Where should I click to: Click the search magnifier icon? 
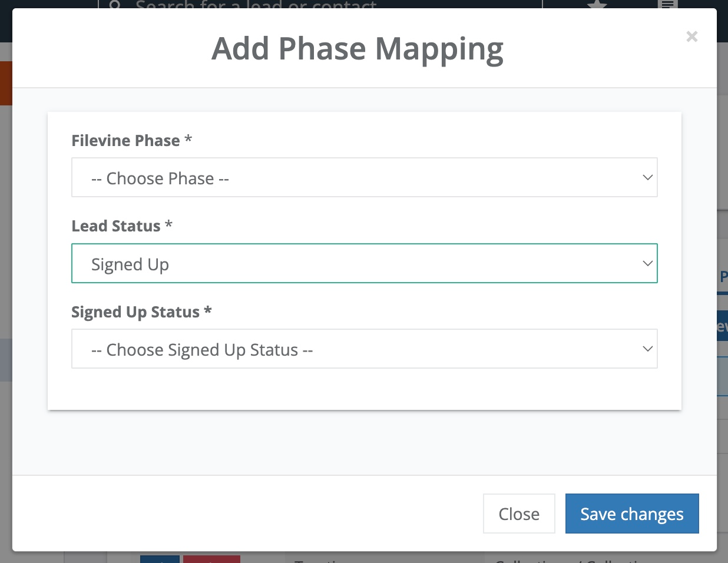(x=114, y=5)
